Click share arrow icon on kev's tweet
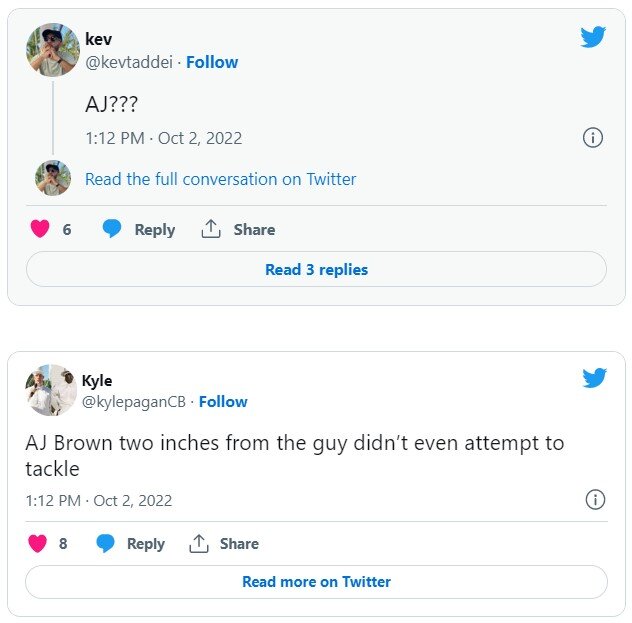Image resolution: width=632 pixels, height=623 pixels. 211,229
